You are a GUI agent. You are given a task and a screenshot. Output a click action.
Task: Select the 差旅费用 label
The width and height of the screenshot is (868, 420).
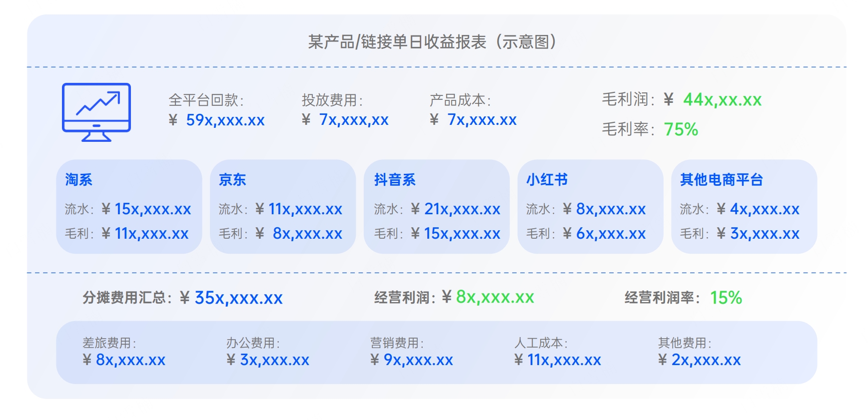click(x=109, y=343)
